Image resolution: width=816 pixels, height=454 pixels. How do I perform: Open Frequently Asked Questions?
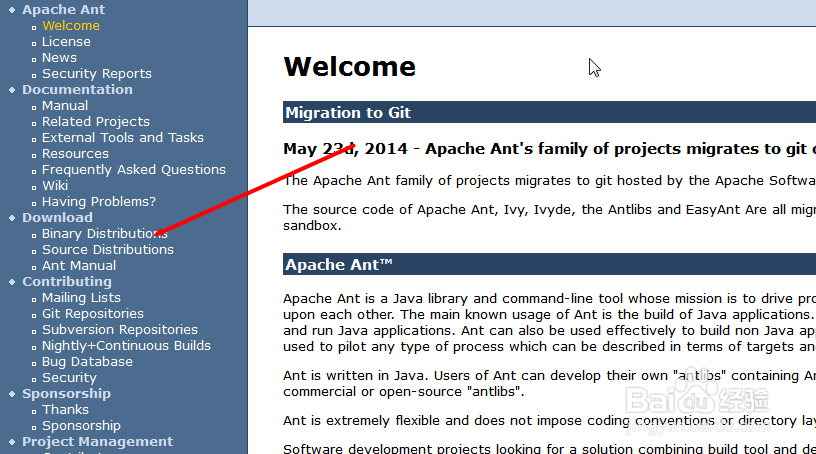(x=134, y=170)
